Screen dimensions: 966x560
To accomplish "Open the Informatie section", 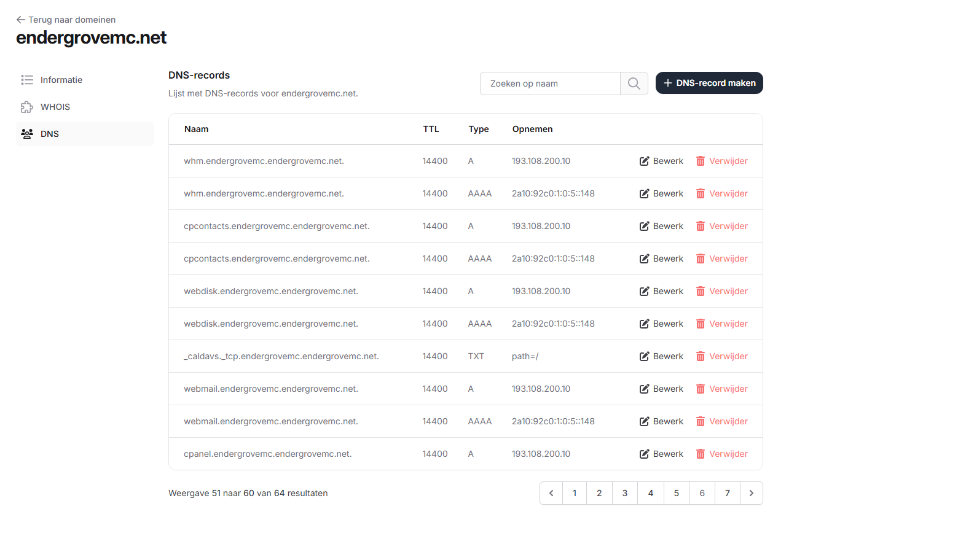I will coord(61,80).
